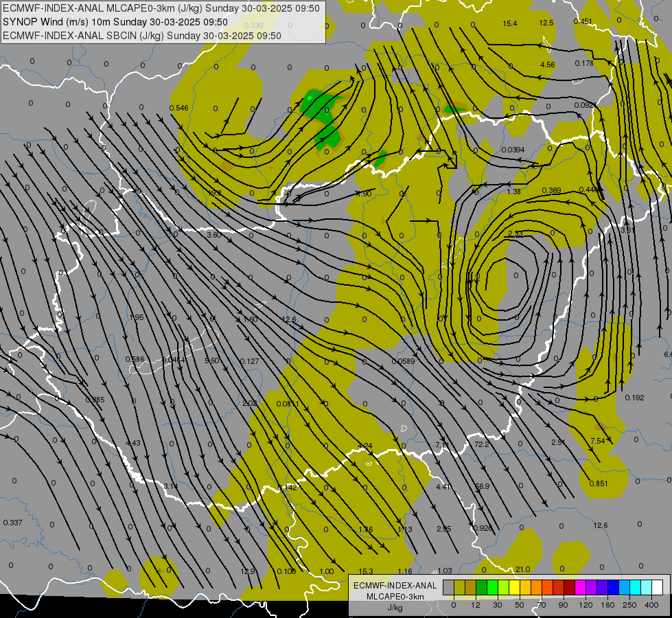The height and width of the screenshot is (618, 672).
Task: Click the map value '12.5'
Action: pyautogui.click(x=546, y=23)
